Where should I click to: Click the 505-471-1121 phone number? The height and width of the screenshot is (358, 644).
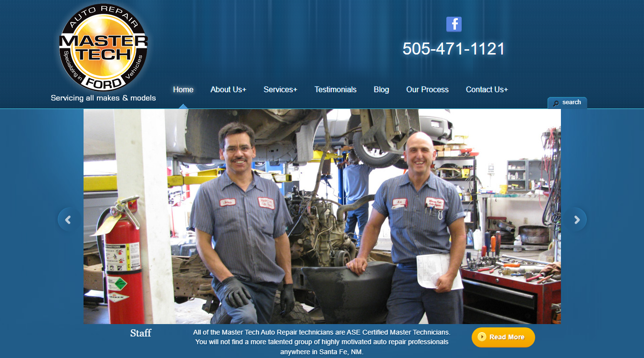[x=454, y=49]
